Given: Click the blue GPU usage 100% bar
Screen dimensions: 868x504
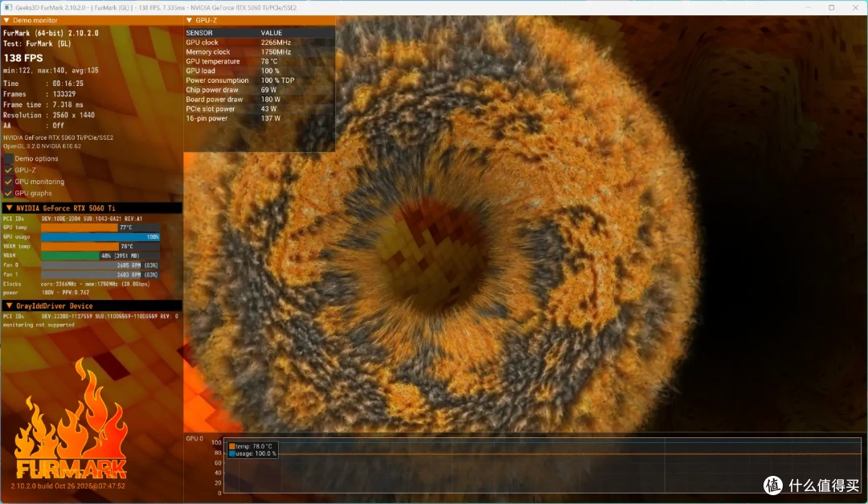Looking at the screenshot, I should [x=100, y=237].
